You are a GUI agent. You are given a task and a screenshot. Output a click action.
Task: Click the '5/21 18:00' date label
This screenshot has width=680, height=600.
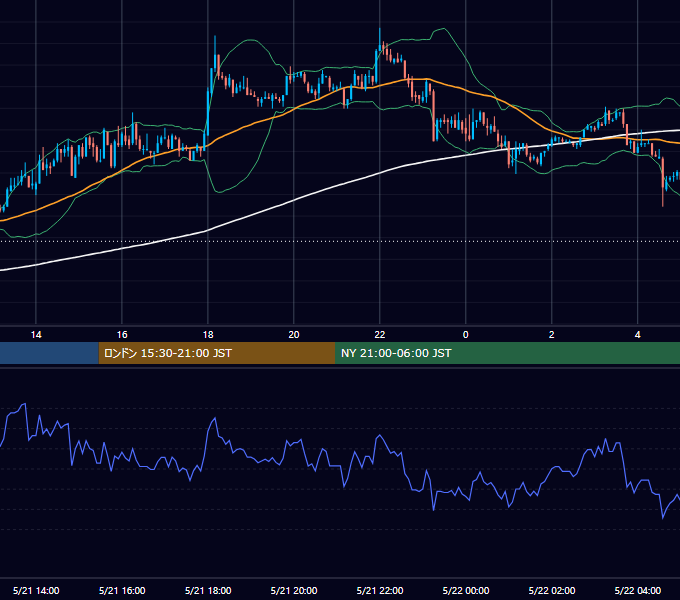coord(208,590)
